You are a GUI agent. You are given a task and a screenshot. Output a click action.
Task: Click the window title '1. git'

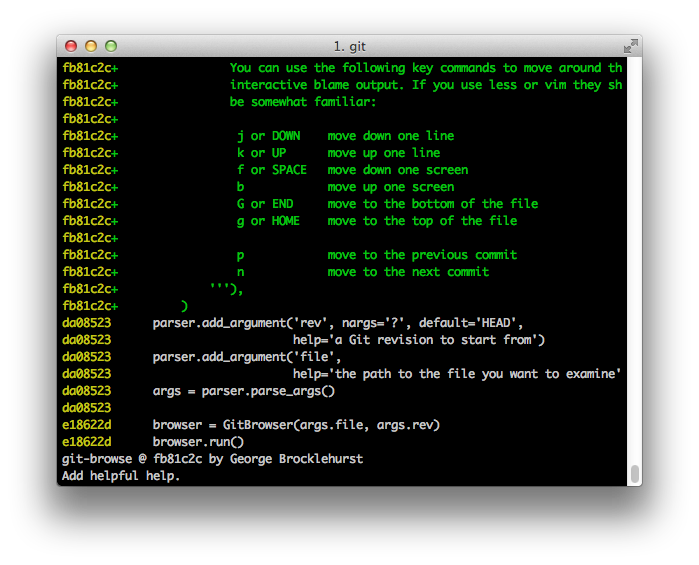[x=350, y=46]
